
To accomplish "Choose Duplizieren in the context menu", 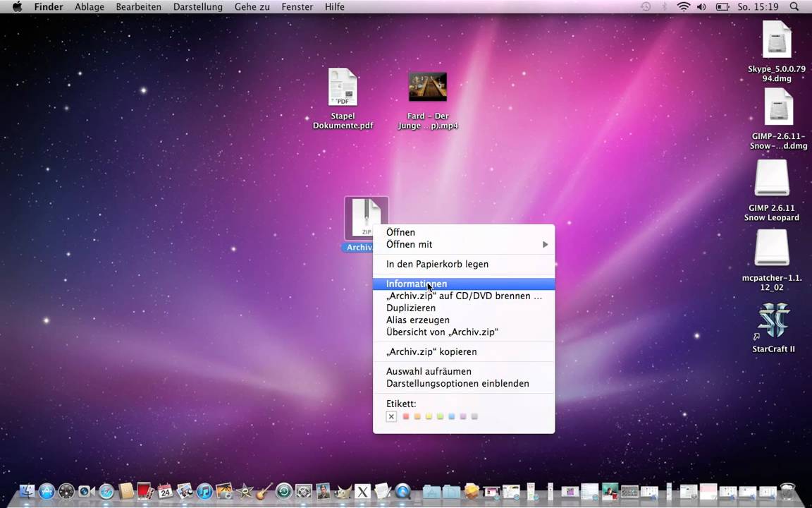I will click(x=464, y=308).
